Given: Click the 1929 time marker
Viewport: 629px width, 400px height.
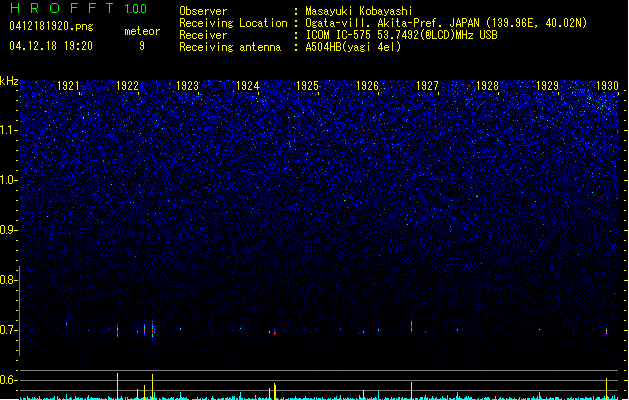Looking at the screenshot, I should click(547, 86).
